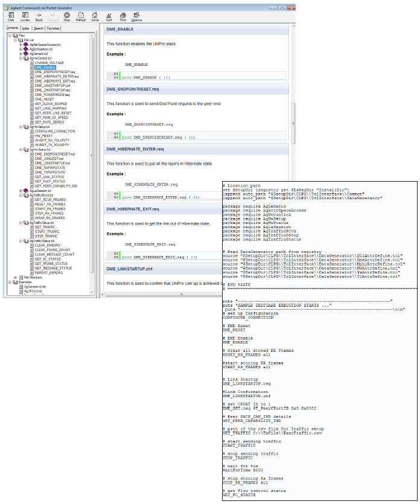Image resolution: width=420 pixels, height=504 pixels.
Task: Open DME_ENDPOINTRESET.req under AgHwControl.tcl
Action: pyautogui.click(x=55, y=72)
